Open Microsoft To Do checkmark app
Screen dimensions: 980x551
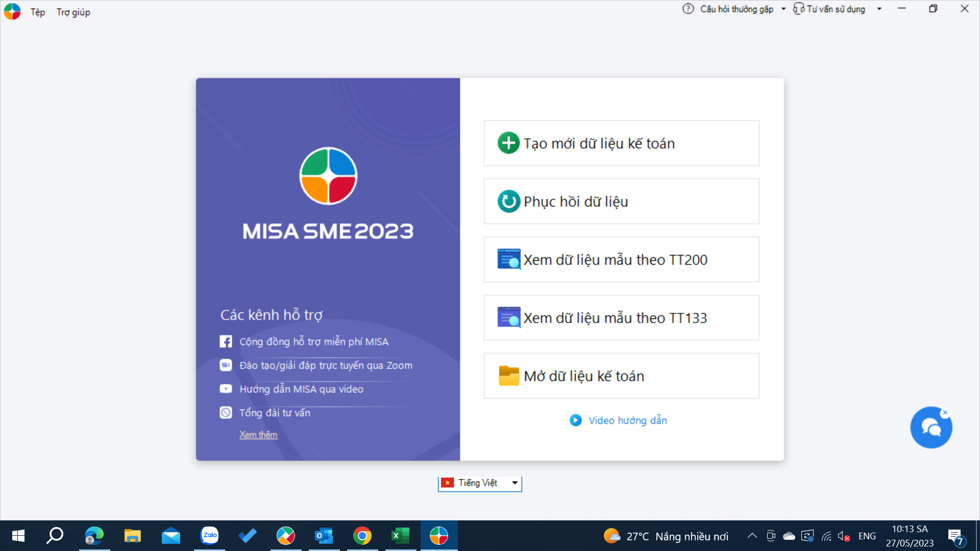point(248,536)
